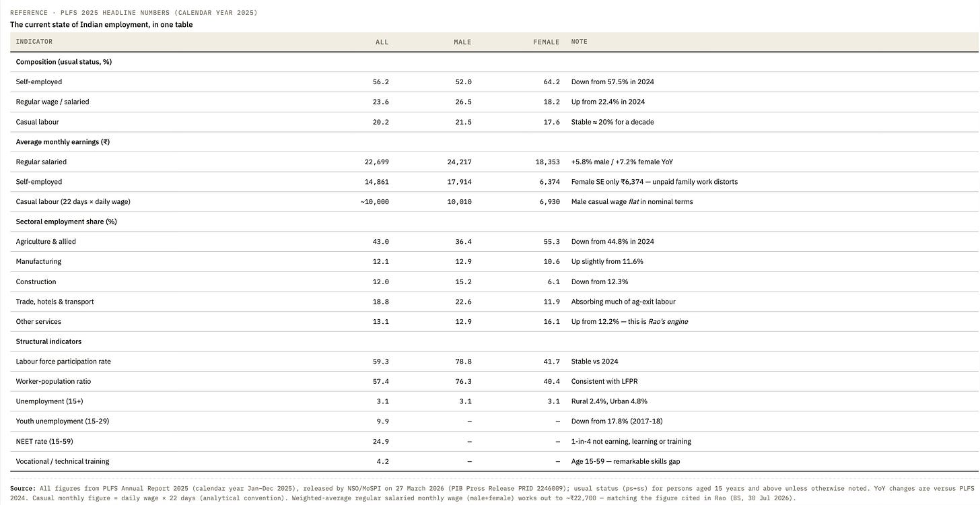The height and width of the screenshot is (505, 980).
Task: Select the regular salaried female earnings 18,353
Action: [548, 162]
